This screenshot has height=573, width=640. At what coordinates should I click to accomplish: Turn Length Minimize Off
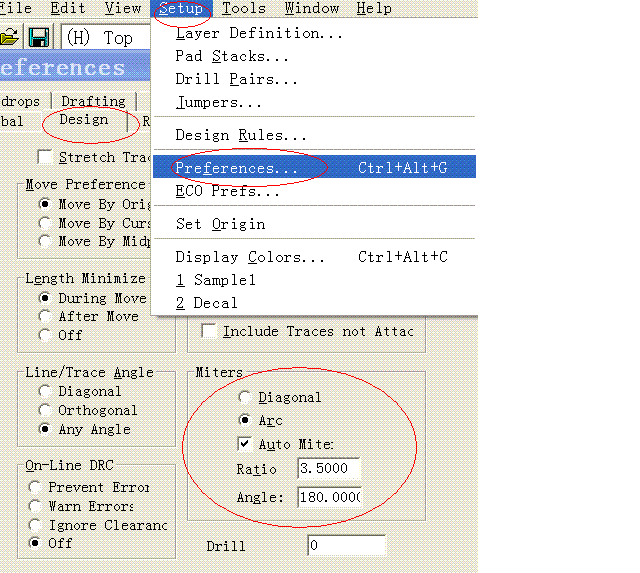pyautogui.click(x=44, y=335)
